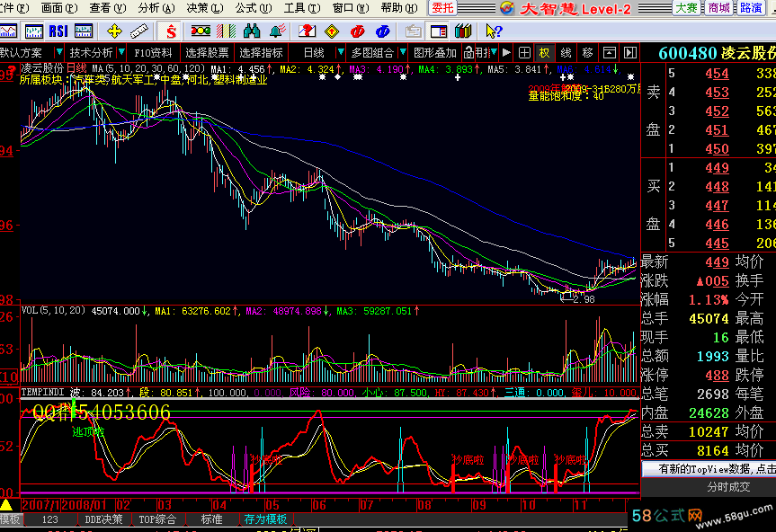Click the red dollar sign icon
This screenshot has height=532, width=776.
pos(171,31)
